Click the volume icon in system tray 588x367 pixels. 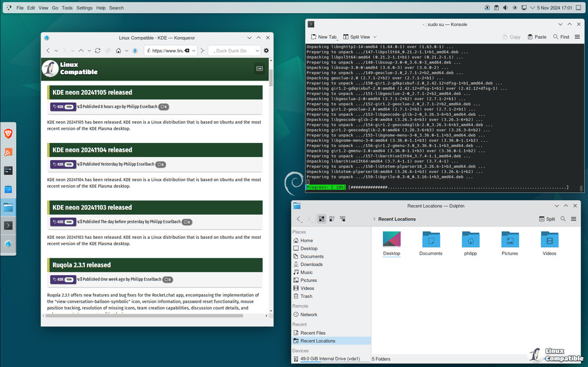click(x=506, y=8)
